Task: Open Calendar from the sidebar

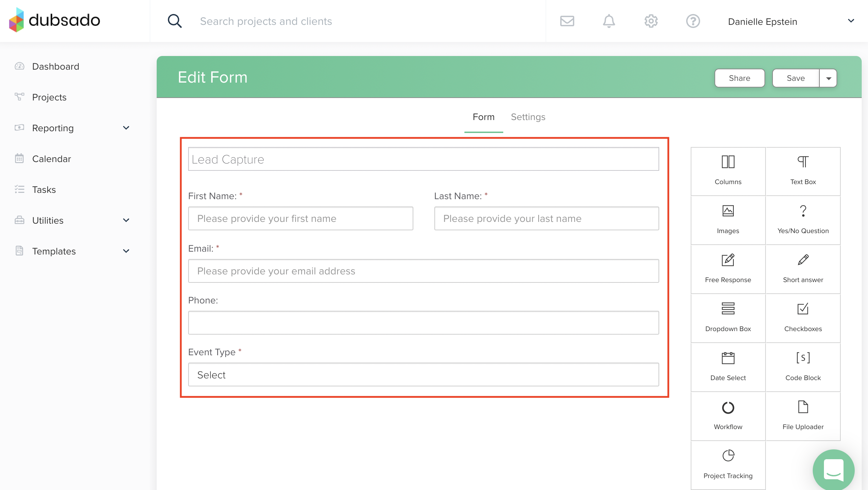Action: [51, 159]
